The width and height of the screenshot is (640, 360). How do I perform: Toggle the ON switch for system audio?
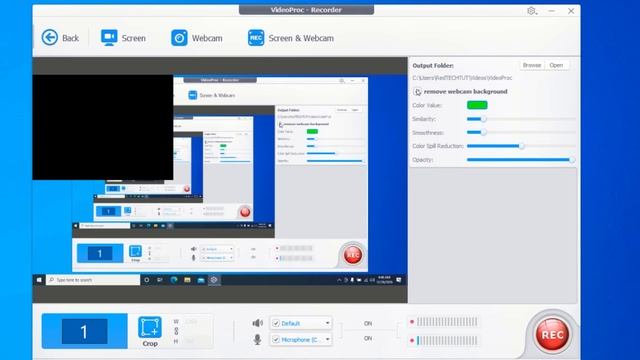368,323
